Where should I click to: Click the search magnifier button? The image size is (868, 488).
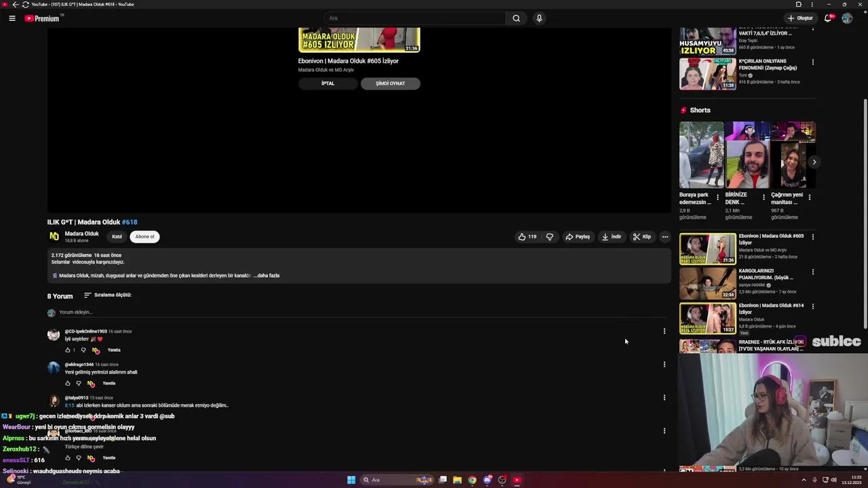click(x=516, y=18)
